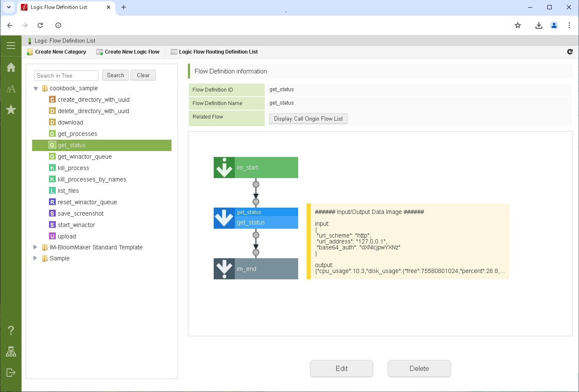Click the logout icon in sidebar
Screen dimensions: 579x392
[x=11, y=372]
